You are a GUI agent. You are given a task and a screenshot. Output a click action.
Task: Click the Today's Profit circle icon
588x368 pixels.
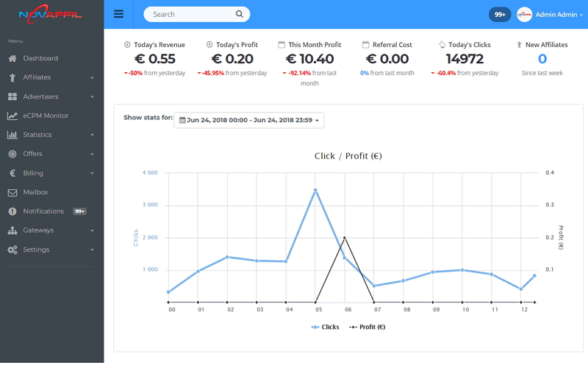click(x=209, y=45)
